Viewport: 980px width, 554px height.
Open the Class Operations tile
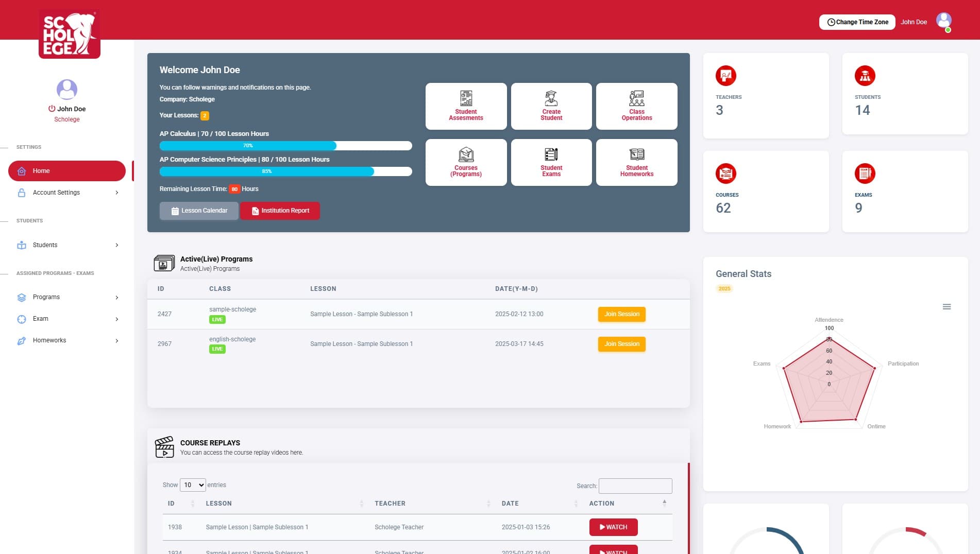[637, 106]
